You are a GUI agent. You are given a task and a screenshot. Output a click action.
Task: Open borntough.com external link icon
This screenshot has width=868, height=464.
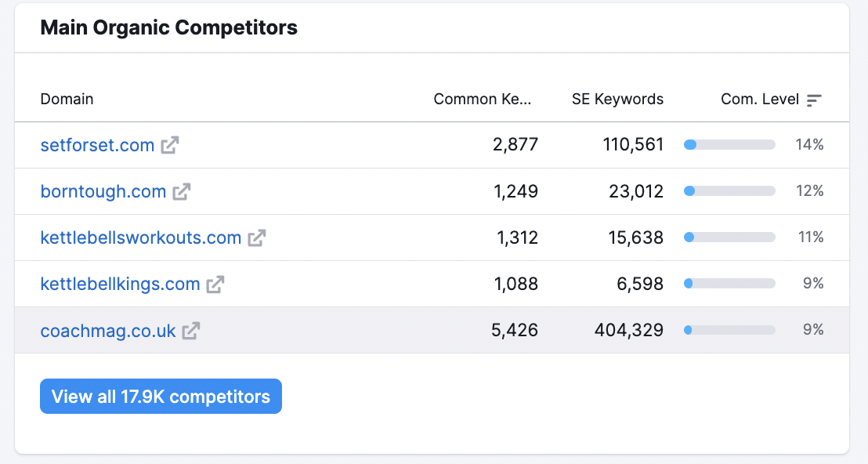[182, 191]
